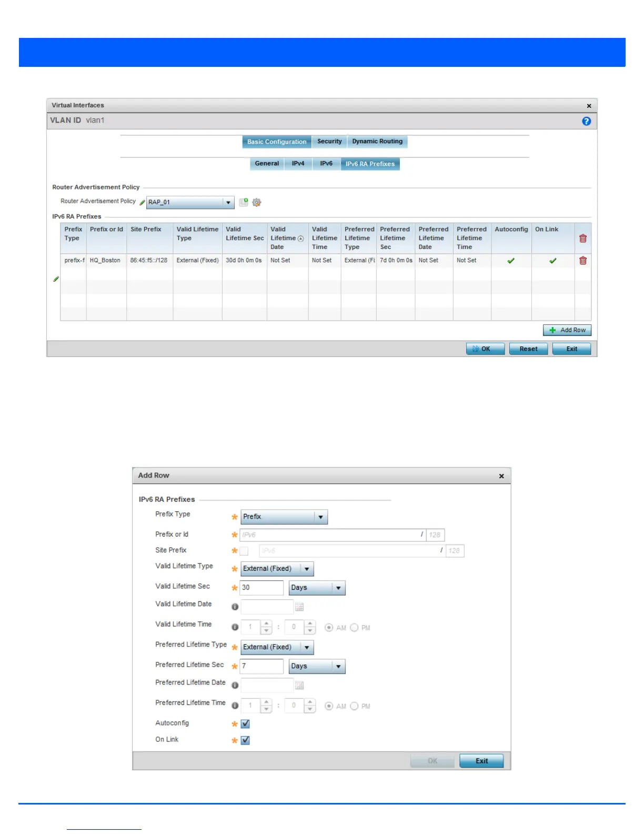Click the Prefix Type column header
644x834 pixels.
(74, 239)
